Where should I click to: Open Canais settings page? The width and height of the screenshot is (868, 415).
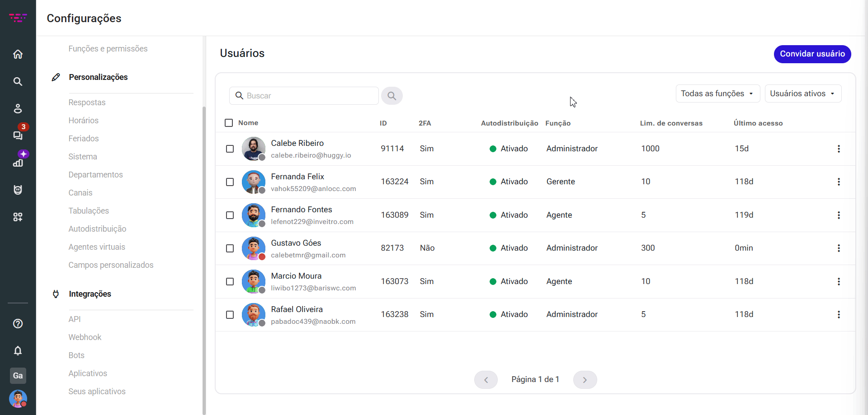(x=80, y=193)
